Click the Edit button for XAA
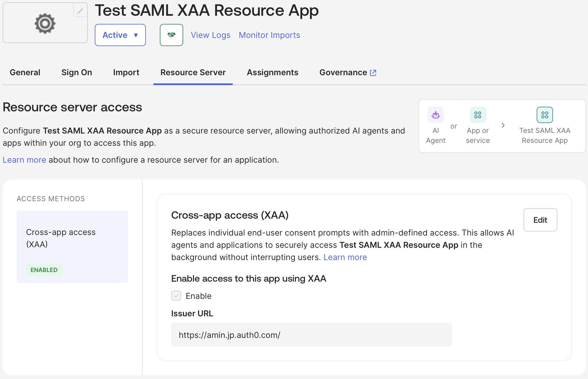 click(x=540, y=220)
